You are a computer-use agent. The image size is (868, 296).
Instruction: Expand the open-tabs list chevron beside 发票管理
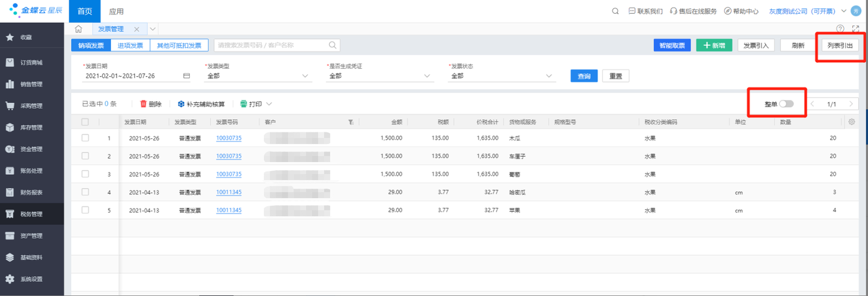point(153,29)
